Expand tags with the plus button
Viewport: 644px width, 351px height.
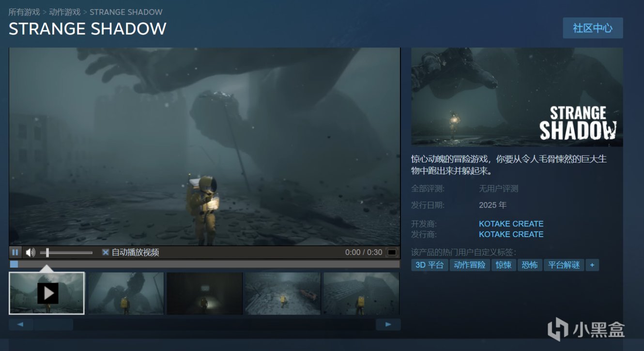[x=592, y=265]
